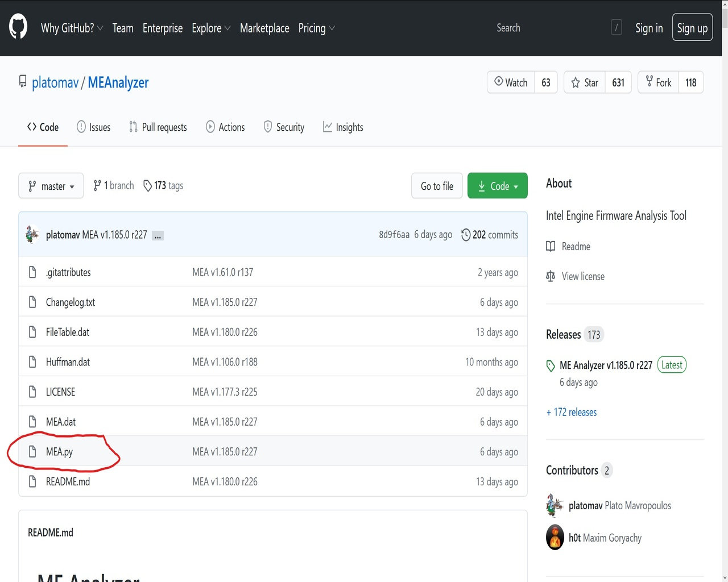Viewport: 728px width, 582px height.
Task: Switch to the Pull requests tab
Action: point(158,127)
